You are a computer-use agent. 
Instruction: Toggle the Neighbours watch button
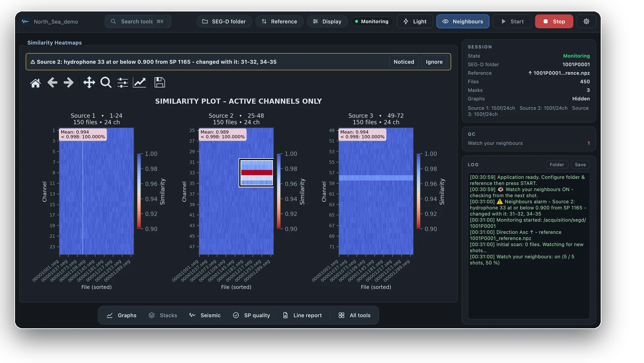[x=463, y=21]
